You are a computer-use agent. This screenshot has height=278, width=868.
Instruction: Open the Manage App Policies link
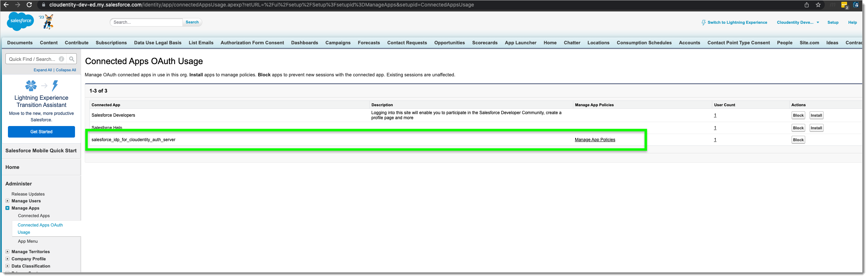(x=595, y=140)
